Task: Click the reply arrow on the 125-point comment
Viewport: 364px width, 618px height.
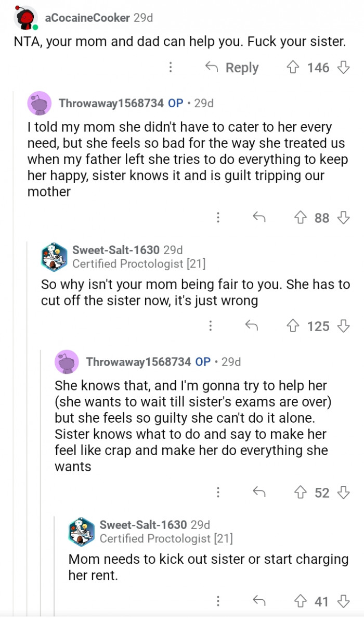Action: [252, 326]
